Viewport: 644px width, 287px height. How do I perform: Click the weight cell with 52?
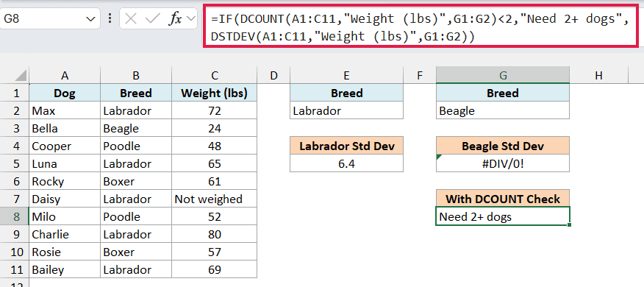[215, 216]
